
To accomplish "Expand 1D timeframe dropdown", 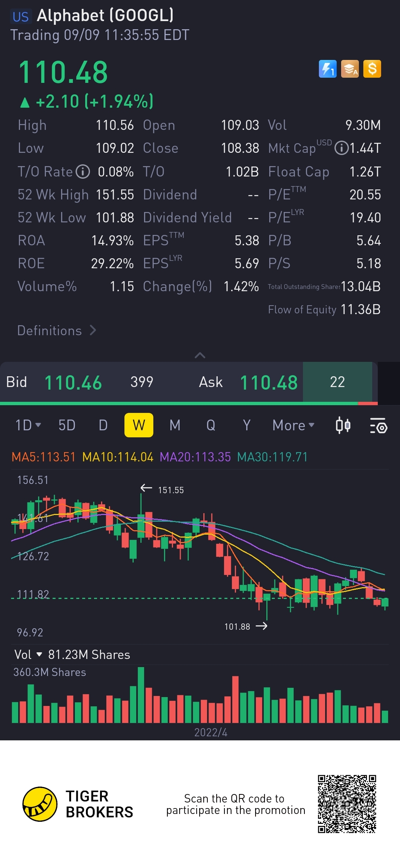I will click(28, 425).
